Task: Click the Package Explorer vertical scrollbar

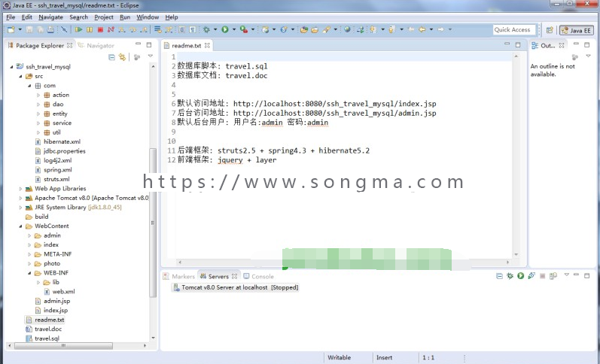Action: pos(153,223)
